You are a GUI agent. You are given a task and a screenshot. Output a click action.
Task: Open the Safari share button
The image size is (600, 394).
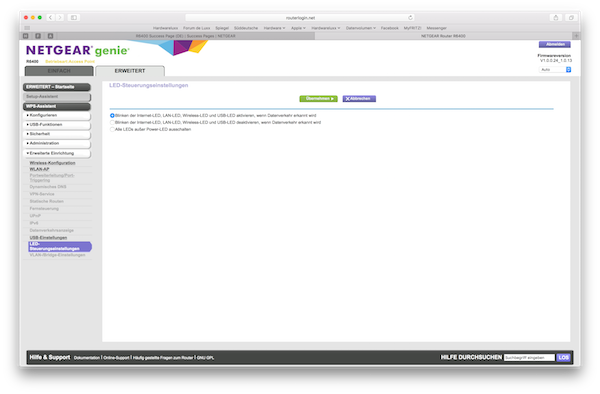556,18
